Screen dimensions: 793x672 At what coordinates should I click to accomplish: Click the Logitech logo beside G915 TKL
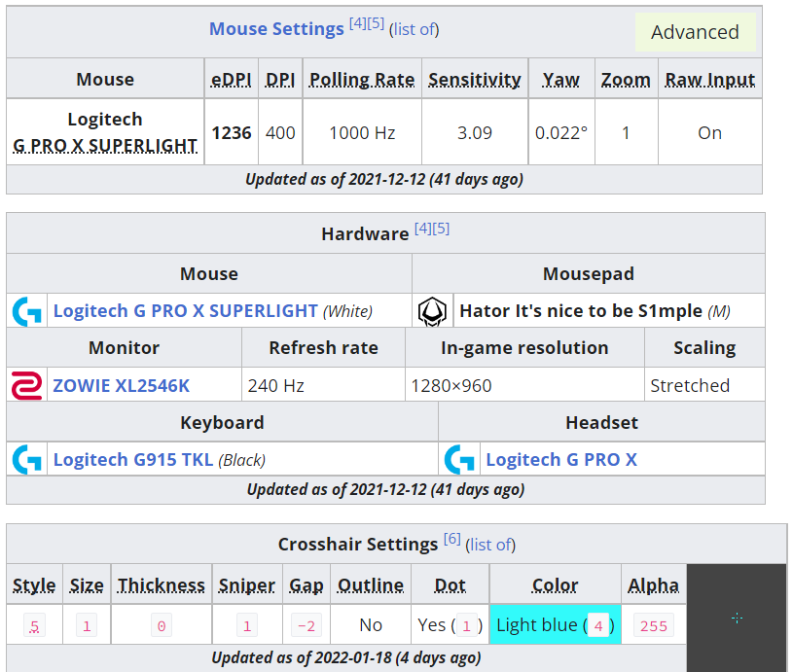26,459
